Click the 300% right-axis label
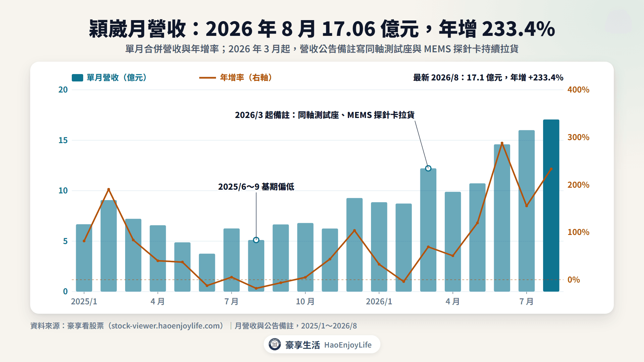644x362 pixels. 578,137
